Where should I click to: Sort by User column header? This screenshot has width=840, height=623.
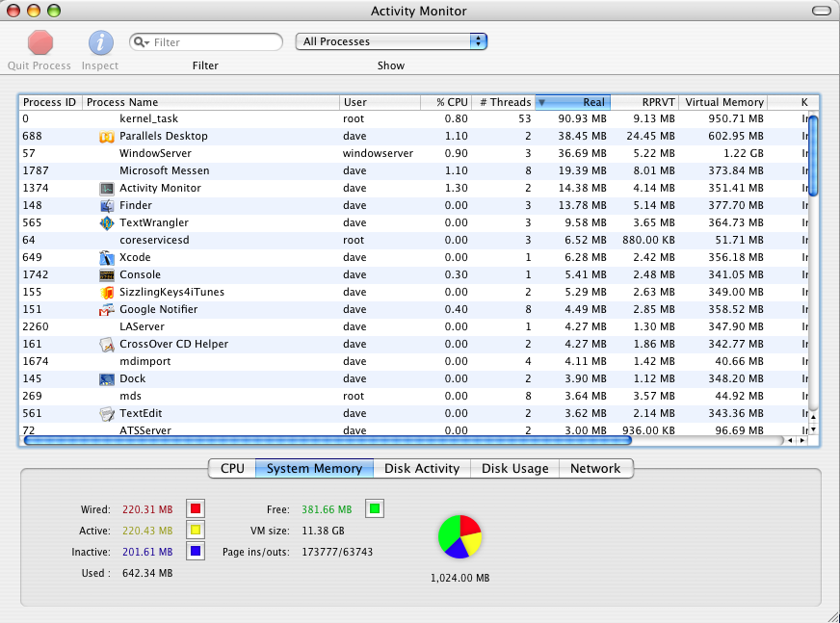coord(380,102)
